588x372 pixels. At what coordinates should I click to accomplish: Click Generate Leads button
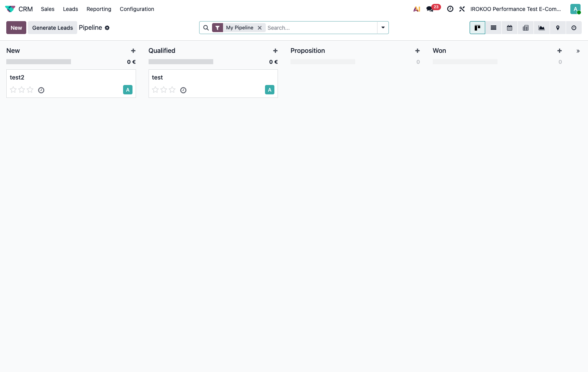53,28
